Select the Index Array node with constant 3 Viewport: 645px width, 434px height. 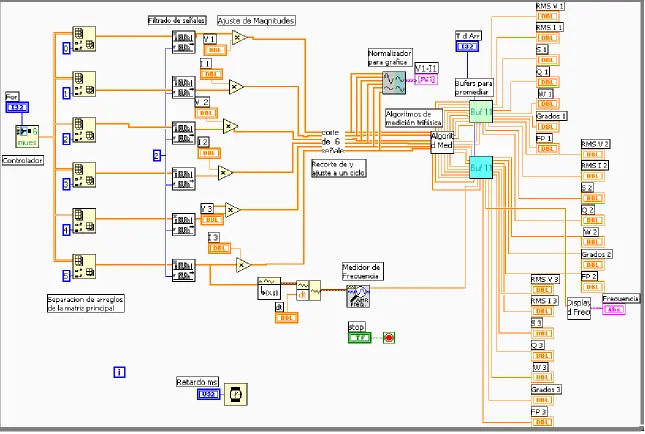tap(84, 175)
